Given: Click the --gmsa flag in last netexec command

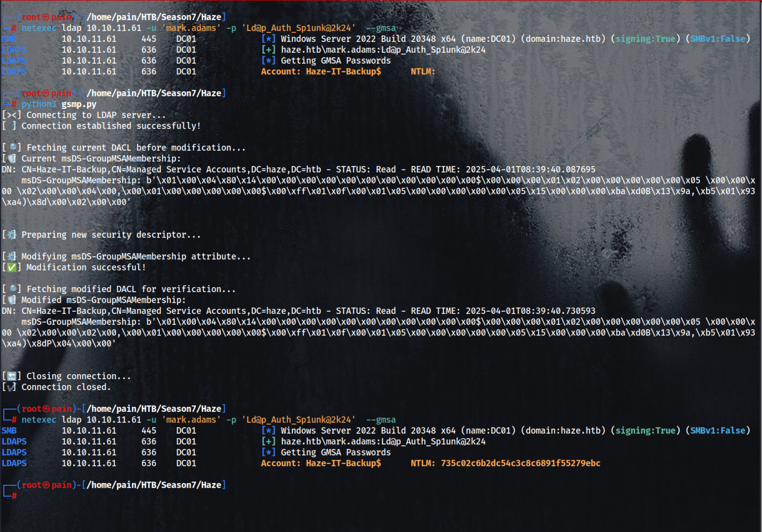Looking at the screenshot, I should 381,419.
